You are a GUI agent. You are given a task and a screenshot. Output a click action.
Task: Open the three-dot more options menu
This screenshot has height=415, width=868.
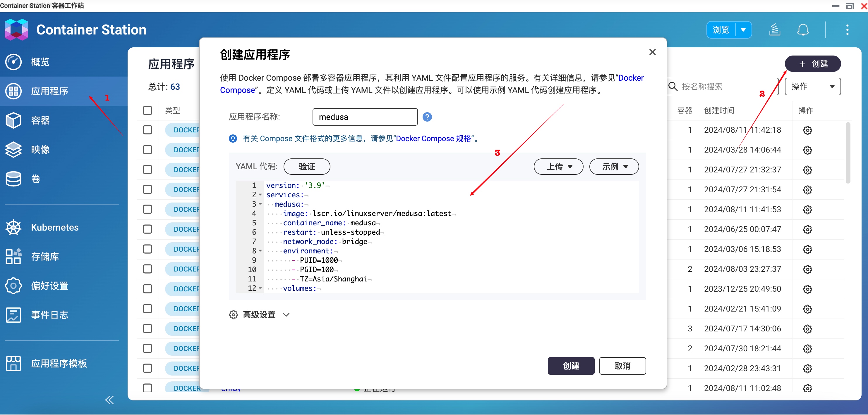pos(848,30)
